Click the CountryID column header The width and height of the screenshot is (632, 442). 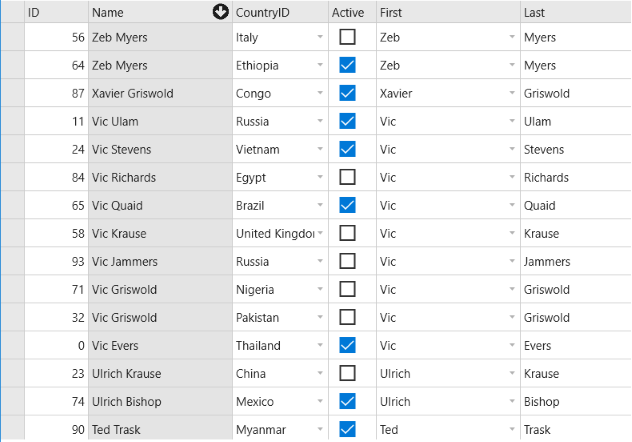pos(281,12)
